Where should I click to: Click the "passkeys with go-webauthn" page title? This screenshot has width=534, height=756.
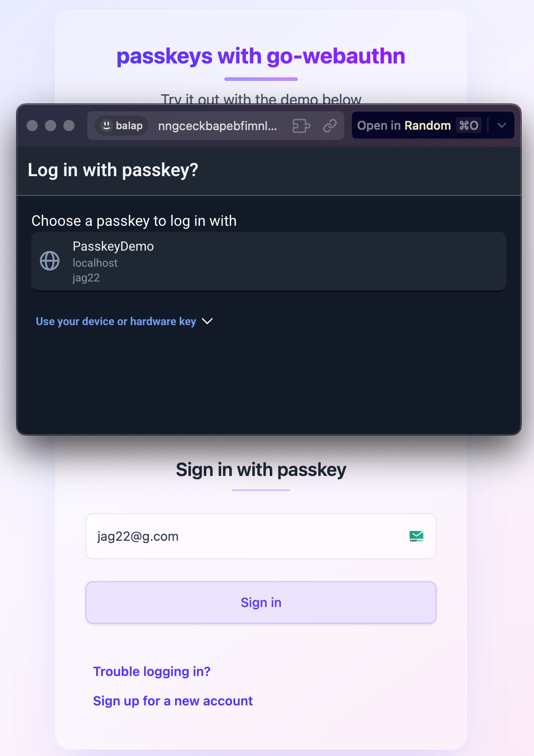point(261,56)
